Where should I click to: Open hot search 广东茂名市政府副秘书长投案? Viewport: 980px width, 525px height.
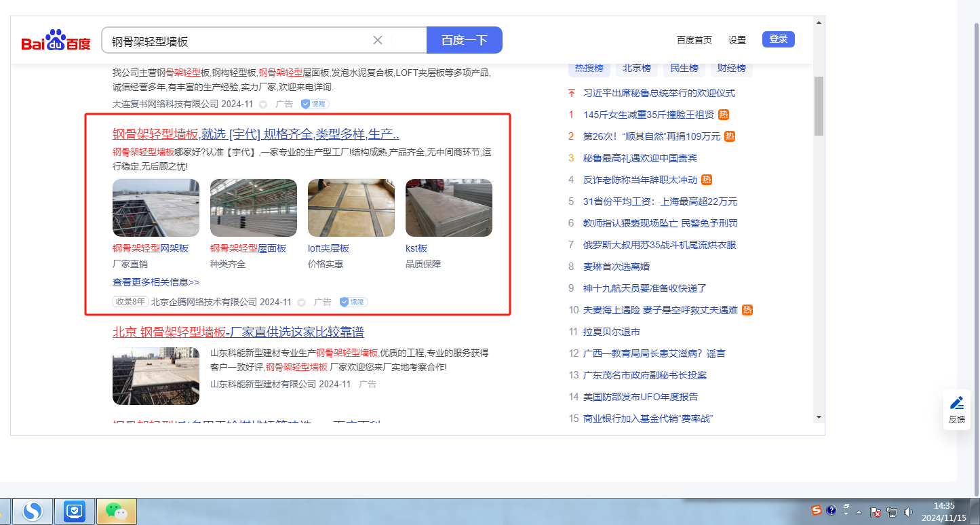645,375
